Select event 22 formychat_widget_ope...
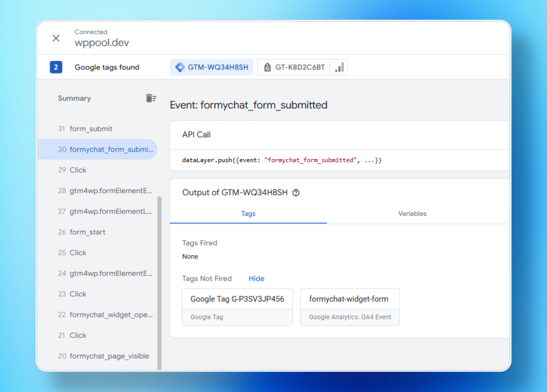Image resolution: width=547 pixels, height=392 pixels. 97,315
